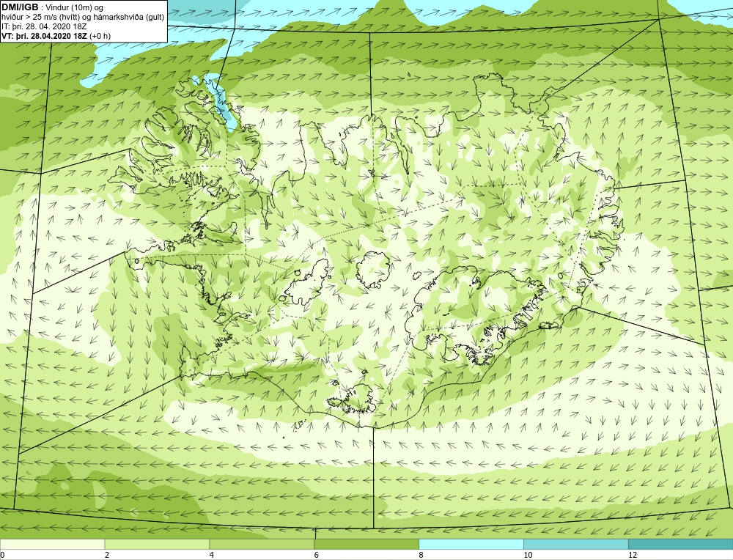This screenshot has width=733, height=560.
Task: Click the legend tick label '0'
Action: point(2,555)
